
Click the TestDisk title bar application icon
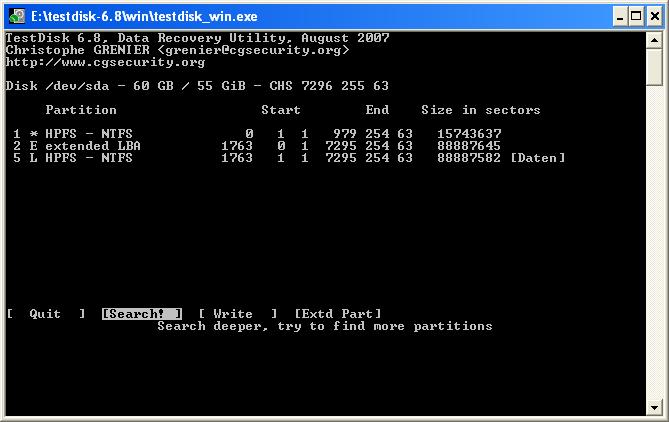click(17, 16)
